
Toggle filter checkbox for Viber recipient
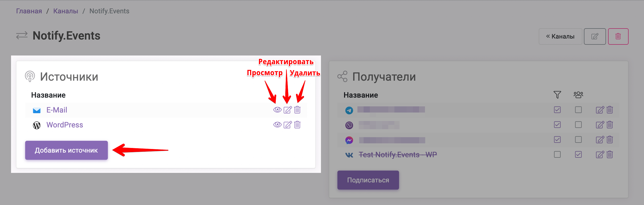tap(557, 125)
